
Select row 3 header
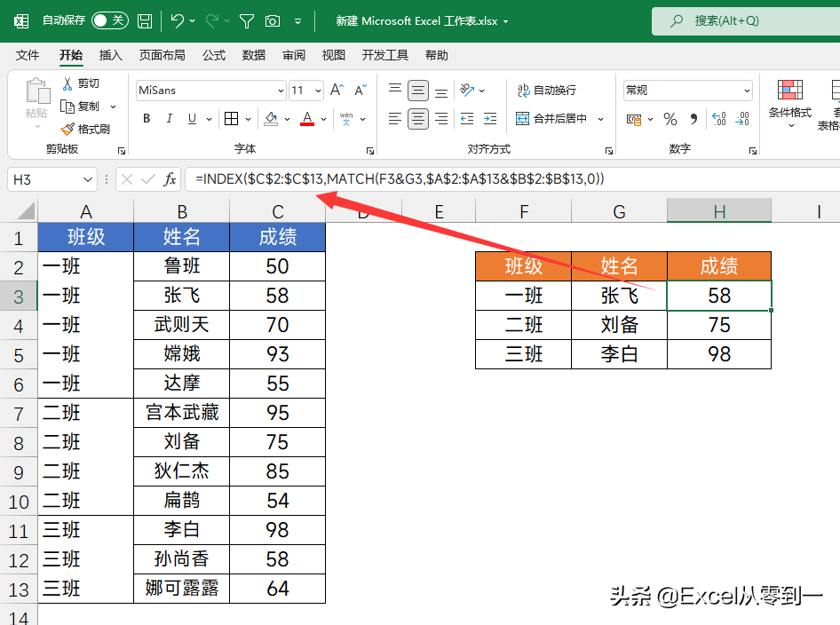[x=19, y=297]
